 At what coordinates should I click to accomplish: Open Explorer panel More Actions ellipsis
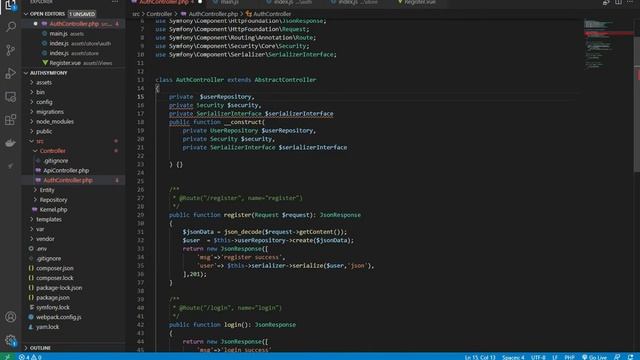[115, 2]
